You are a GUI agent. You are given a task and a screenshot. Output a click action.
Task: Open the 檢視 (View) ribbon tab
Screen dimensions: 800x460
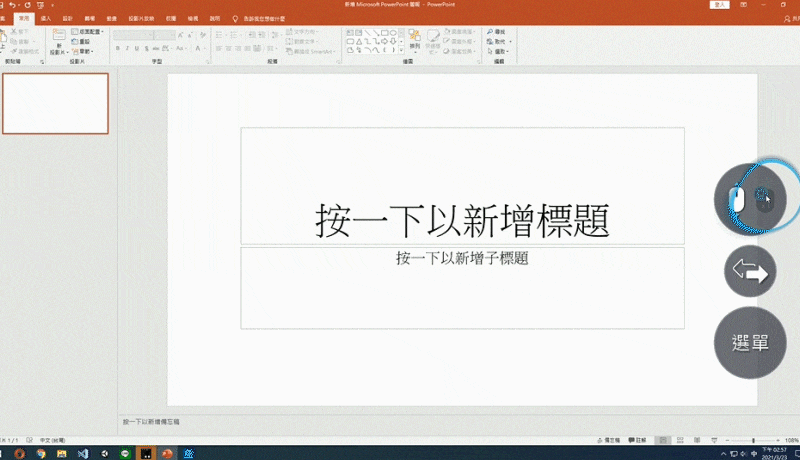[193, 18]
